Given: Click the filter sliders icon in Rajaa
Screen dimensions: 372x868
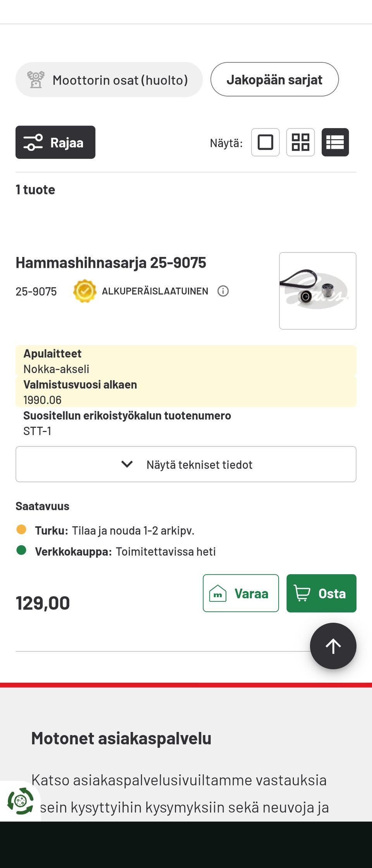Looking at the screenshot, I should coord(33,142).
